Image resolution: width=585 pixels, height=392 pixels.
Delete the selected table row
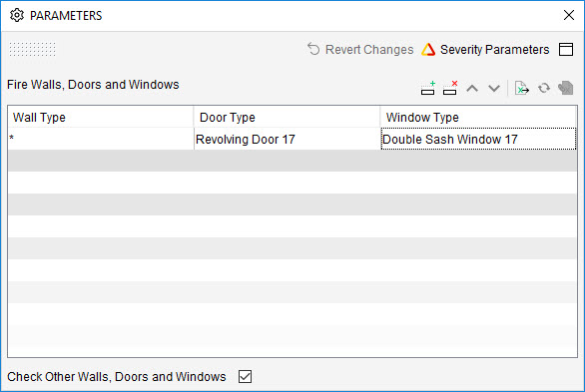click(450, 89)
